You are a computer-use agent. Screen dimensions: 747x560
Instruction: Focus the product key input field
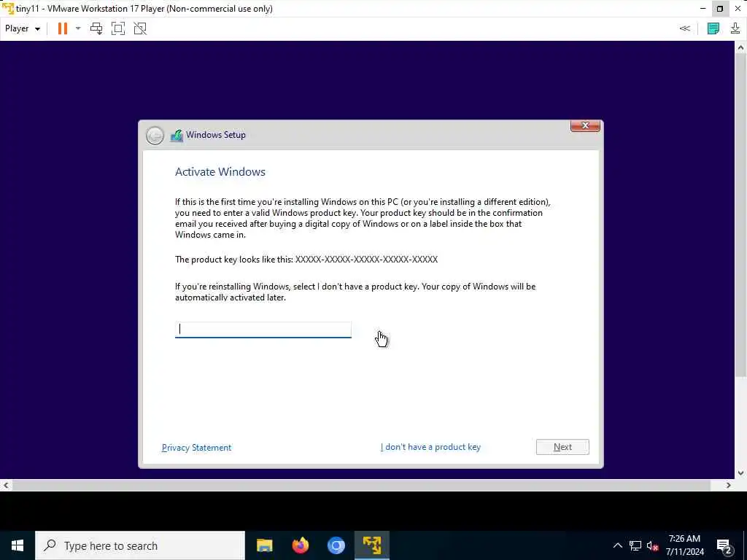click(263, 330)
